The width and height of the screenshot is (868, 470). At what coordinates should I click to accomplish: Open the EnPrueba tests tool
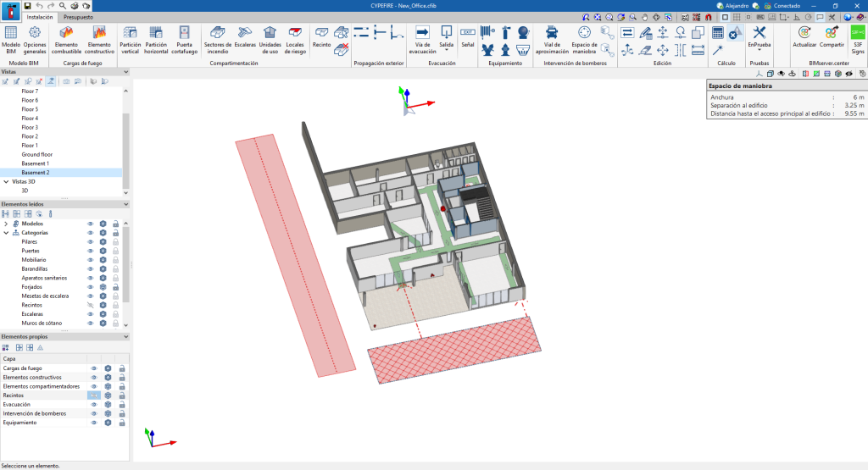[x=759, y=37]
